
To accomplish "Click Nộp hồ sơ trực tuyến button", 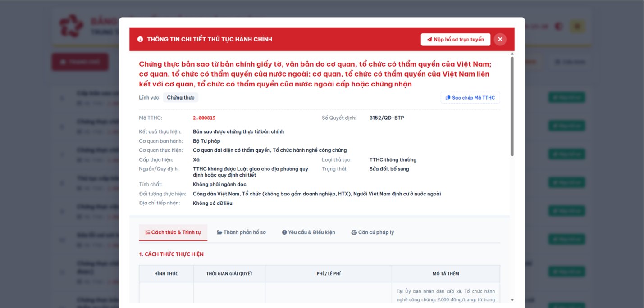I will click(x=456, y=39).
